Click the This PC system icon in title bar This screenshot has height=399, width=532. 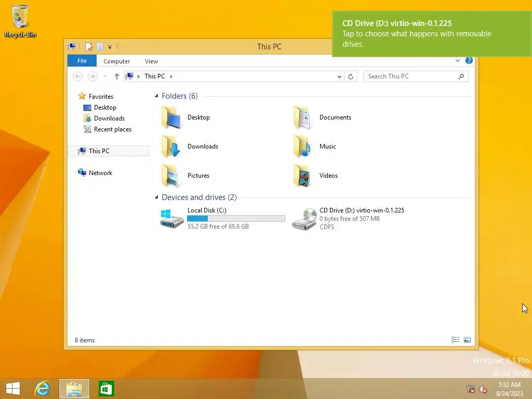pos(72,47)
